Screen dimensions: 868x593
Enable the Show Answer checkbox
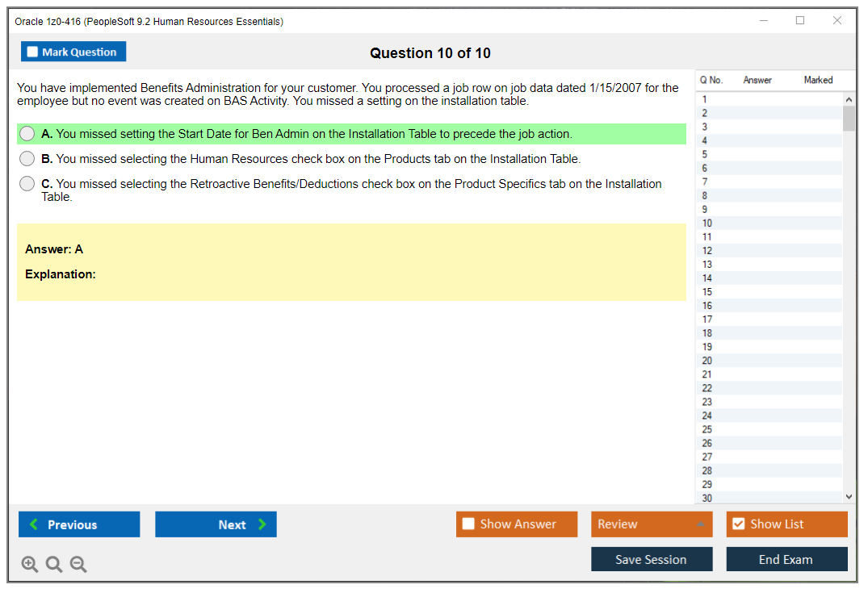[x=468, y=524]
